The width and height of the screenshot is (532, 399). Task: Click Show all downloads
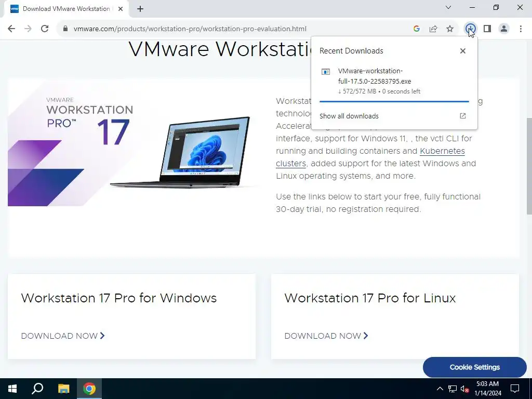(x=349, y=116)
